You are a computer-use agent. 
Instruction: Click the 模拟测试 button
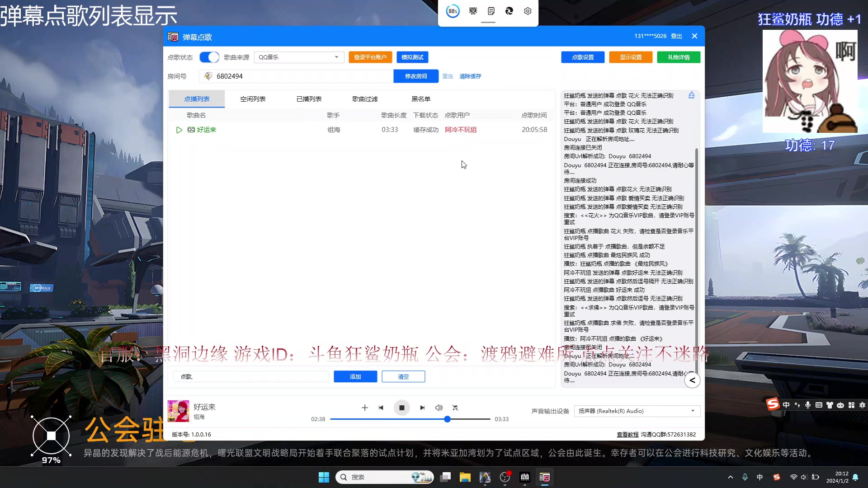(412, 57)
